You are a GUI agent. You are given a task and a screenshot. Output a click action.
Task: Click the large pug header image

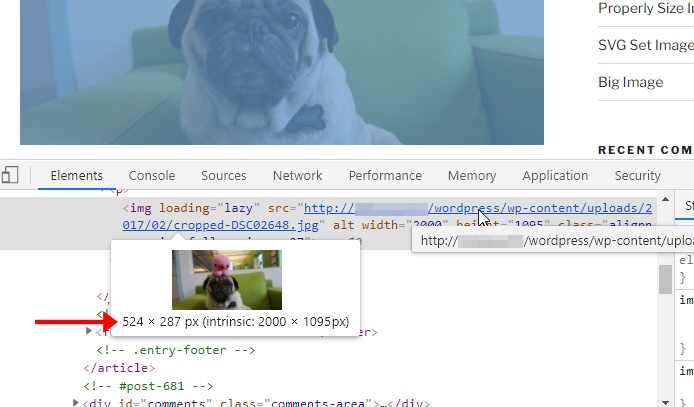(282, 72)
